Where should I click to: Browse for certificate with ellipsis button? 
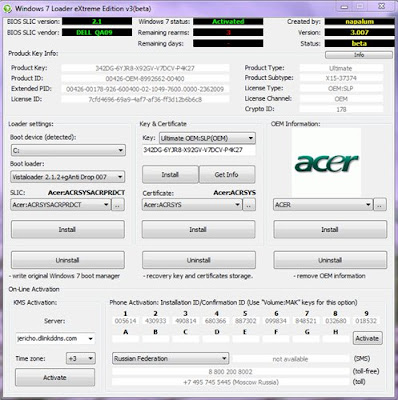point(249,205)
